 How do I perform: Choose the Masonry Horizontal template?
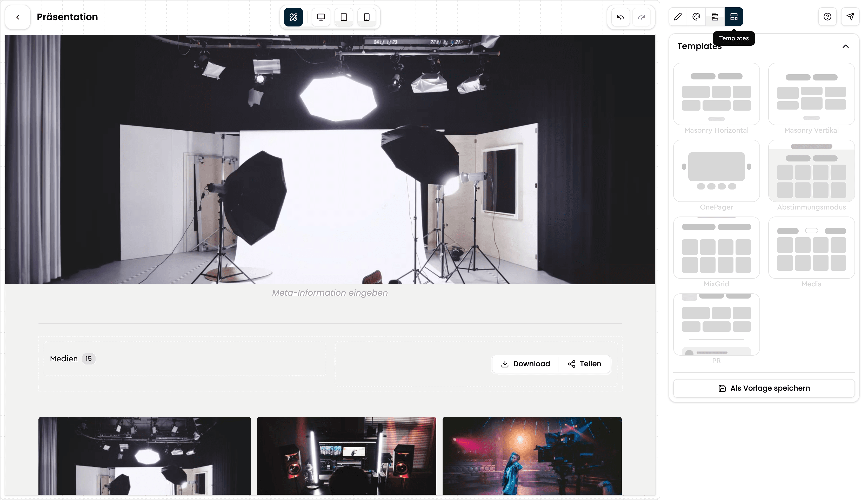pyautogui.click(x=716, y=99)
